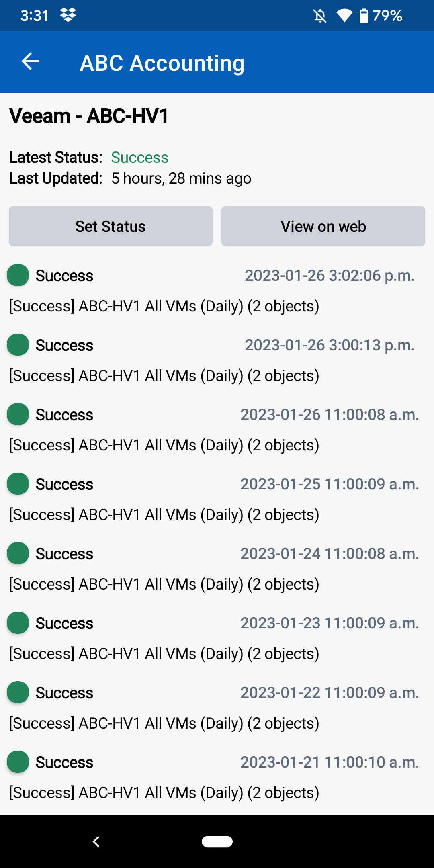Open the 2023-01-25 backup result row
Viewport: 434px width, 868px height.
(x=164, y=514)
